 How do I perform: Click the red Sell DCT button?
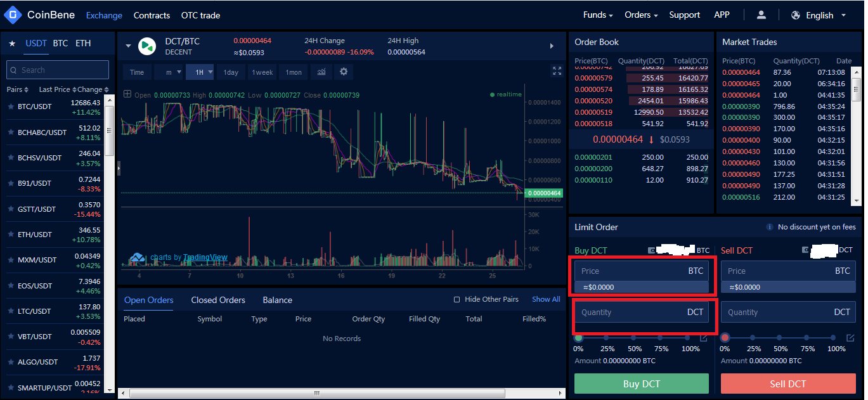pyautogui.click(x=788, y=384)
